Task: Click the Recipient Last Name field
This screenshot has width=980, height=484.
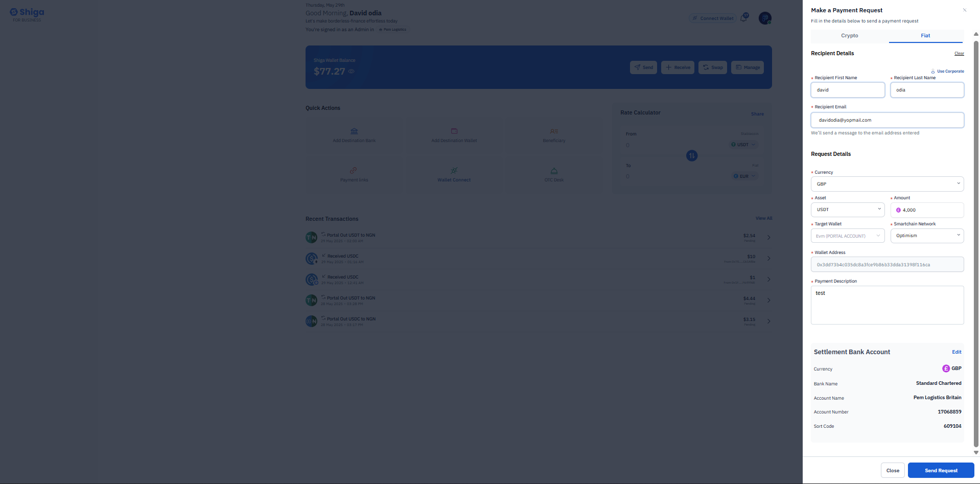Action: (x=927, y=90)
